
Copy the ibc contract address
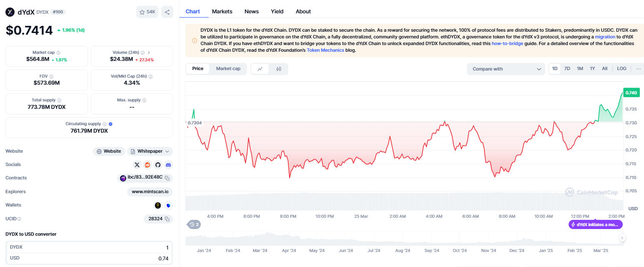[x=167, y=178]
